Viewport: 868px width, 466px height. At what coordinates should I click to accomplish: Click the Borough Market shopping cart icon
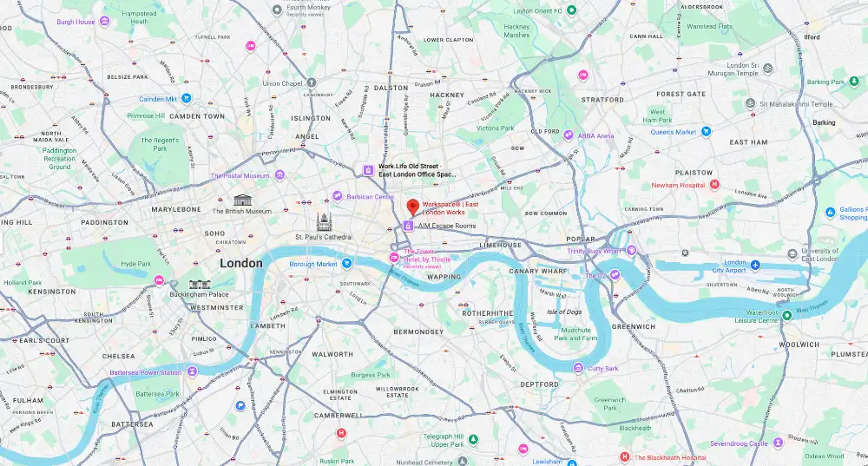pyautogui.click(x=346, y=263)
